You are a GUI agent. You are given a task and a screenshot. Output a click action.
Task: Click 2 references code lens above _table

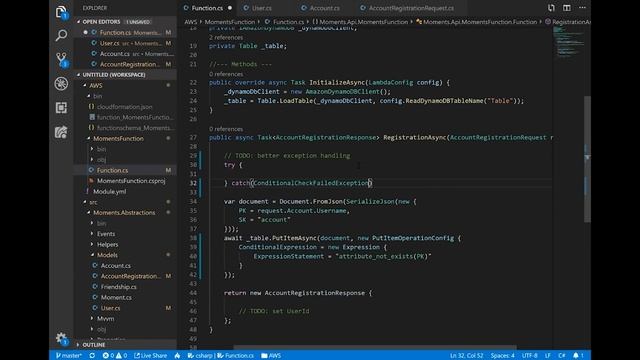(x=226, y=37)
